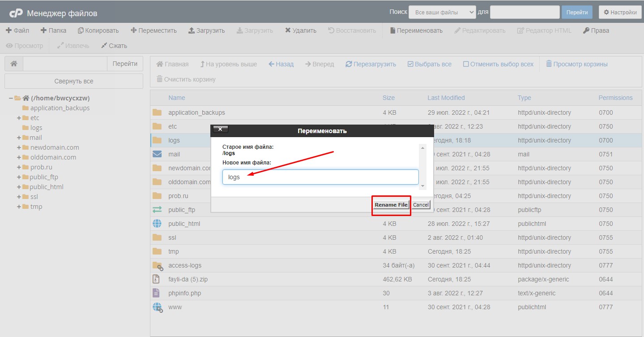This screenshot has height=337, width=644.
Task: Select the access-logs row name
Action: 185,265
